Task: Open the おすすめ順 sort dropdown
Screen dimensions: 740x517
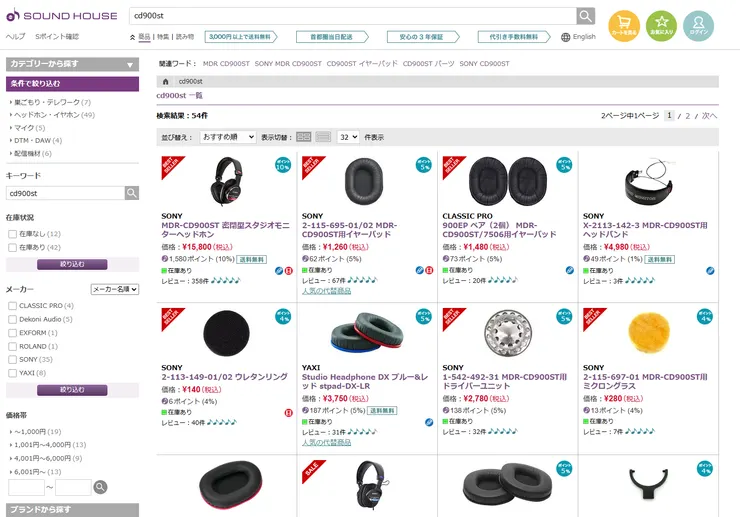Action: pos(227,136)
